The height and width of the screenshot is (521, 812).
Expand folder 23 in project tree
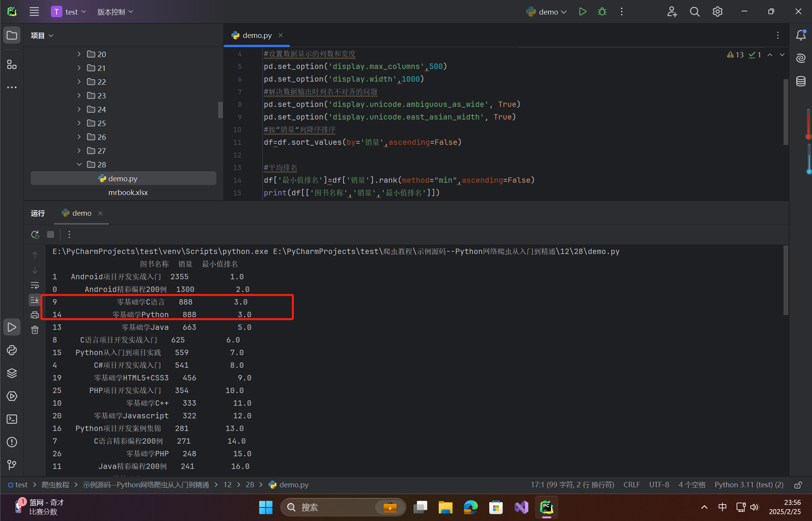pyautogui.click(x=79, y=95)
